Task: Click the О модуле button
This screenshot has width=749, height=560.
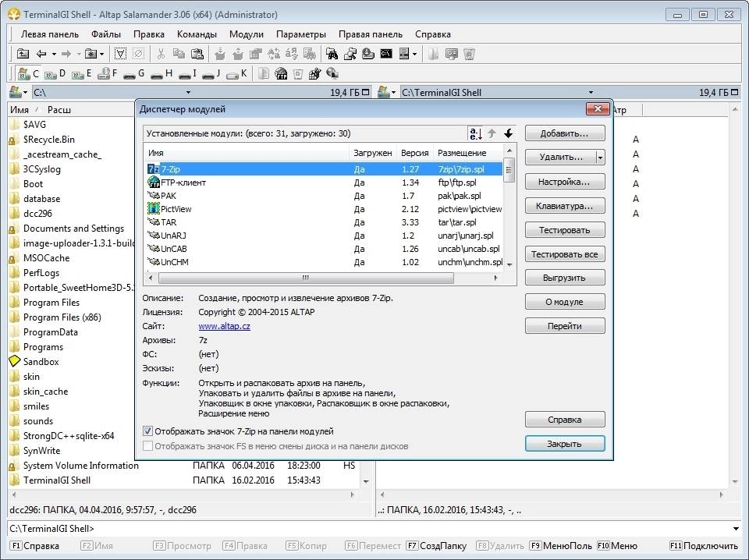Action: click(x=565, y=302)
